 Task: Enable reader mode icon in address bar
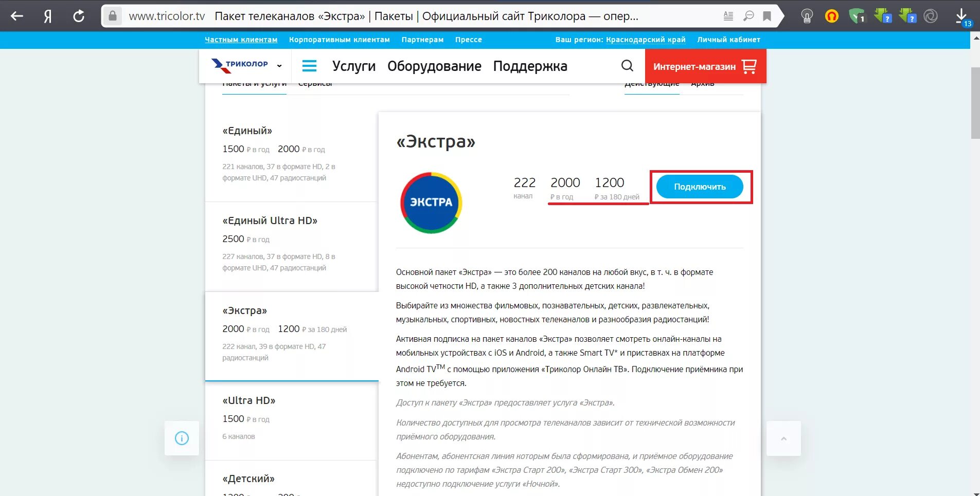tap(728, 16)
